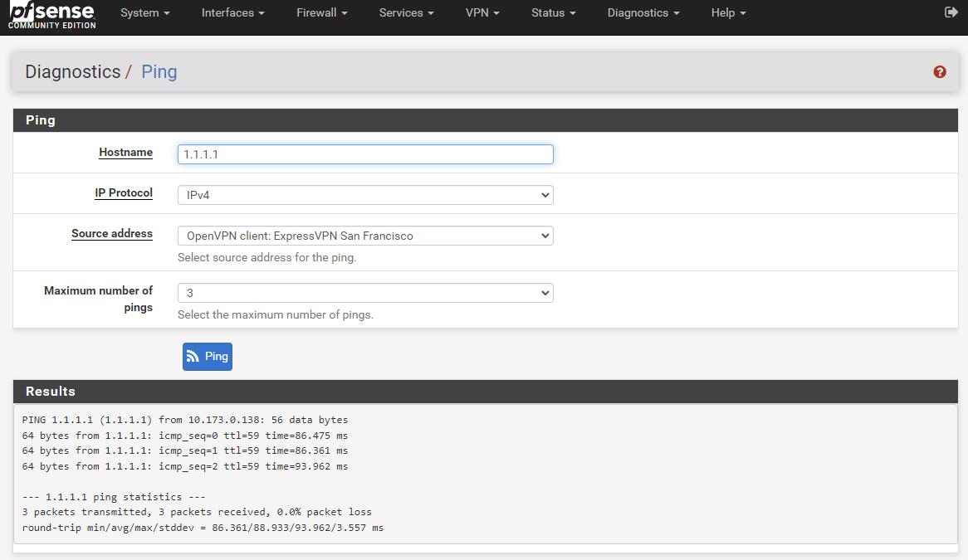Click the icmp_seq=2 result line
Image resolution: width=968 pixels, height=560 pixels.
point(185,466)
